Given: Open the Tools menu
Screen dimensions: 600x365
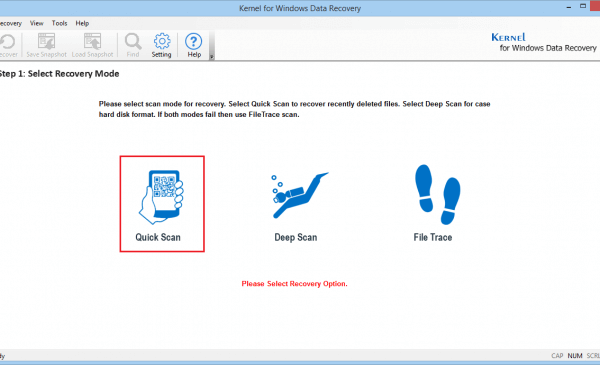Looking at the screenshot, I should pos(59,23).
